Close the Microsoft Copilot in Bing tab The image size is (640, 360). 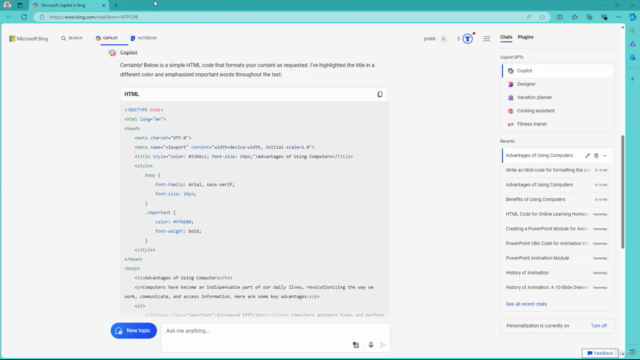pos(103,5)
